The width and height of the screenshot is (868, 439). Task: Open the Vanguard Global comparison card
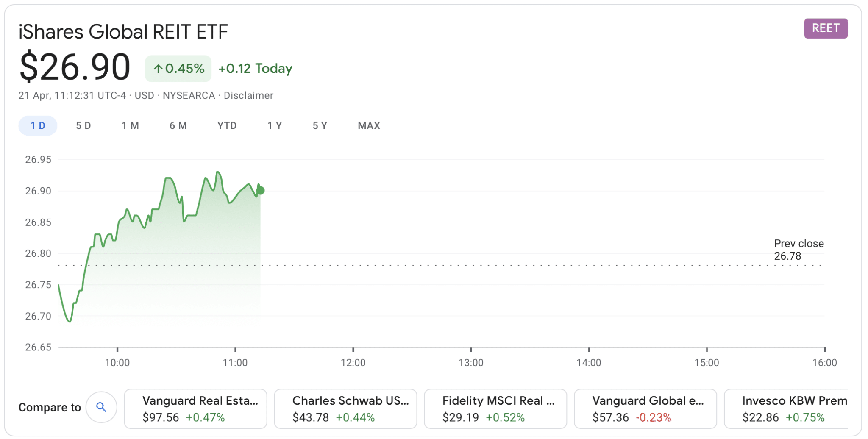coord(645,408)
